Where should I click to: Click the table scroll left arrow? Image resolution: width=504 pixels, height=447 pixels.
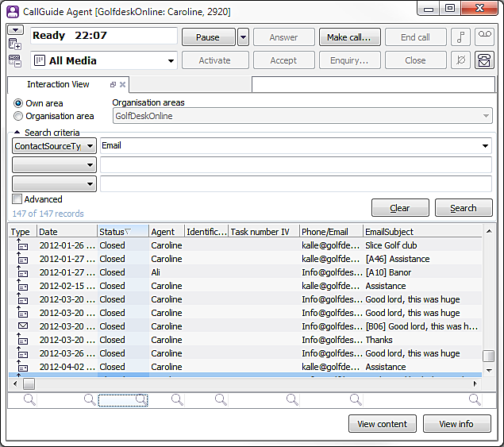click(x=15, y=383)
